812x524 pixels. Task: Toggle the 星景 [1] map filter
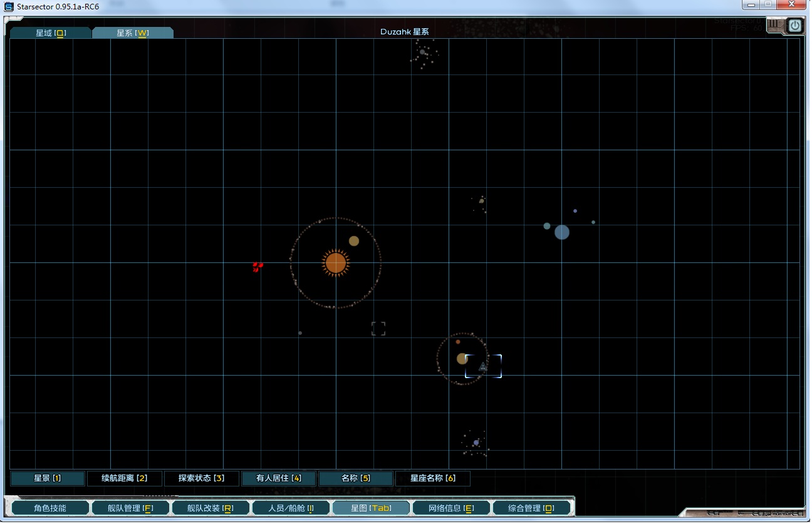pyautogui.click(x=48, y=478)
